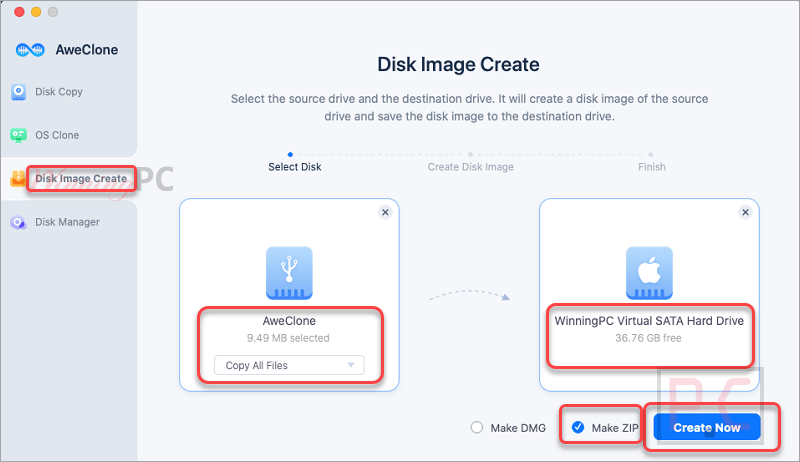The height and width of the screenshot is (462, 800).
Task: Open Disk Copy section
Action: pyautogui.click(x=59, y=92)
